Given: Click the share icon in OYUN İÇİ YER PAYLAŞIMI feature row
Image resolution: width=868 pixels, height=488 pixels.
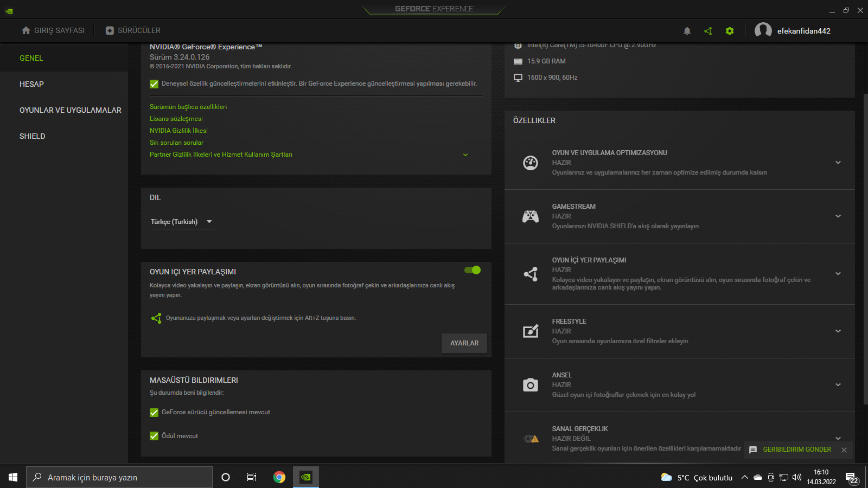Looking at the screenshot, I should 531,274.
